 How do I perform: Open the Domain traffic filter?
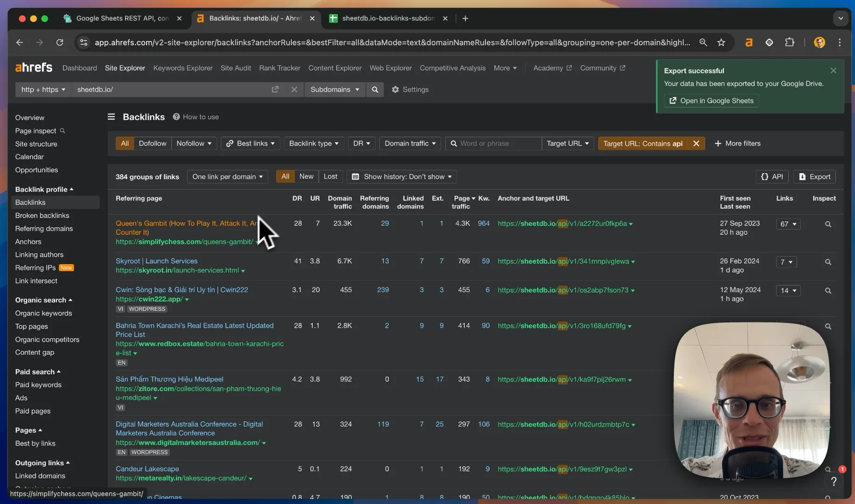coord(410,143)
